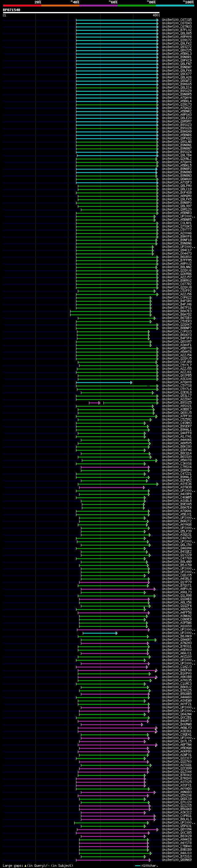197x868 pixels.
Task: Click the label UniRef100_Q2KM86
Action: pos(177,274)
